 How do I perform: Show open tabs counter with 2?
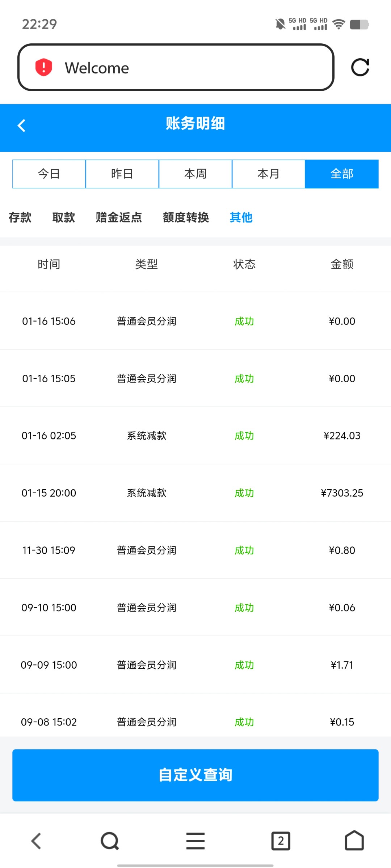(x=281, y=841)
